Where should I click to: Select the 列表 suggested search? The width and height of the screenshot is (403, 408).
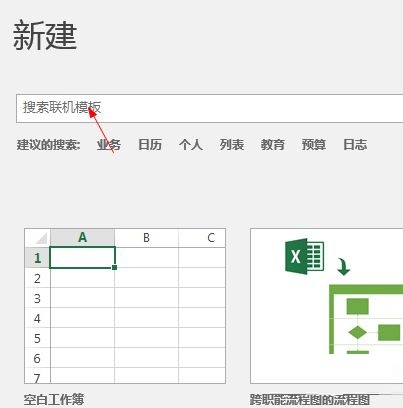click(x=232, y=145)
